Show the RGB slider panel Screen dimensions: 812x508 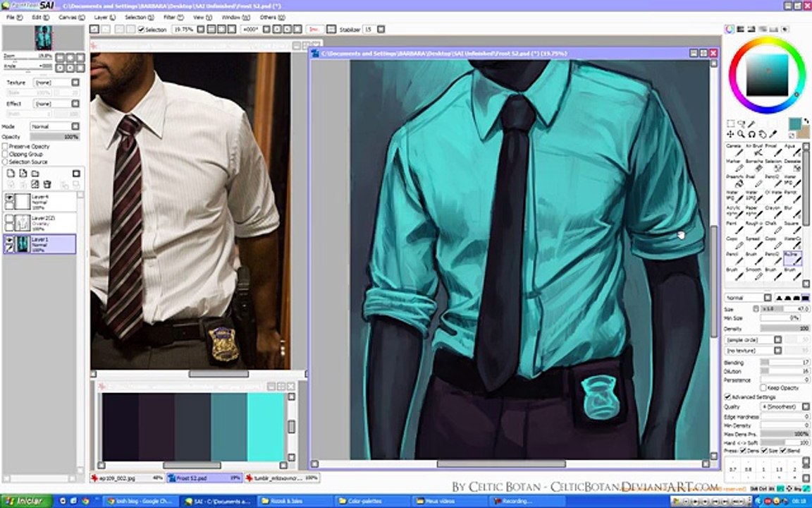pos(741,29)
